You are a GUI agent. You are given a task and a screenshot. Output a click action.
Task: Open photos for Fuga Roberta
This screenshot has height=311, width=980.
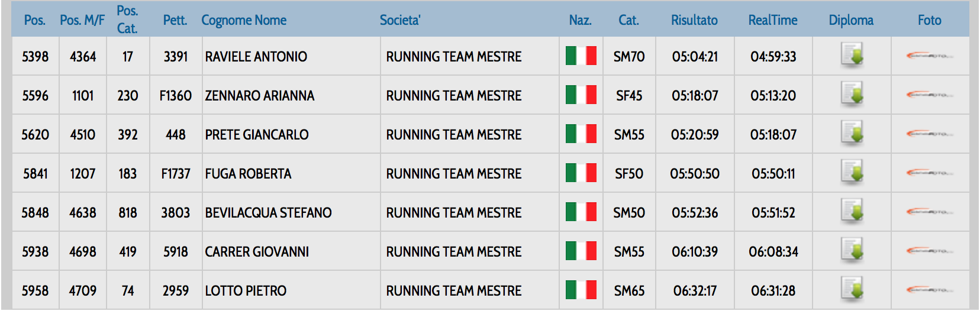[929, 173]
